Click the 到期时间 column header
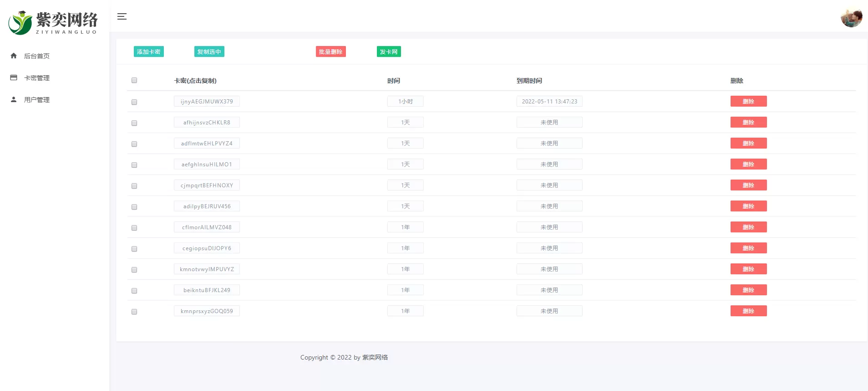The width and height of the screenshot is (868, 391). [529, 81]
